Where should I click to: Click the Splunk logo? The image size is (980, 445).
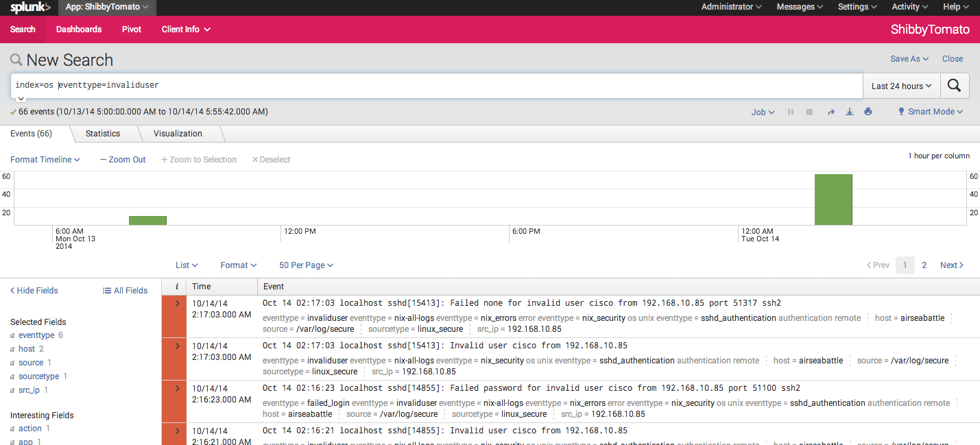[x=29, y=8]
